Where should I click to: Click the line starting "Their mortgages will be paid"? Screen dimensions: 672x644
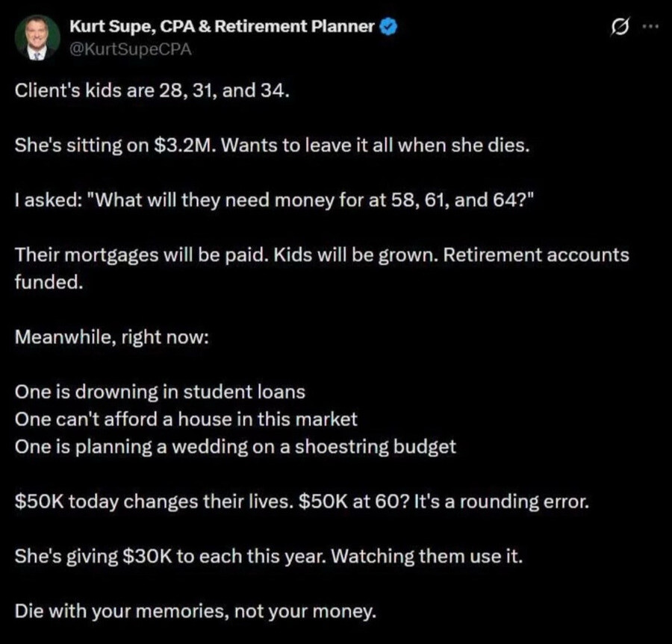click(x=322, y=255)
